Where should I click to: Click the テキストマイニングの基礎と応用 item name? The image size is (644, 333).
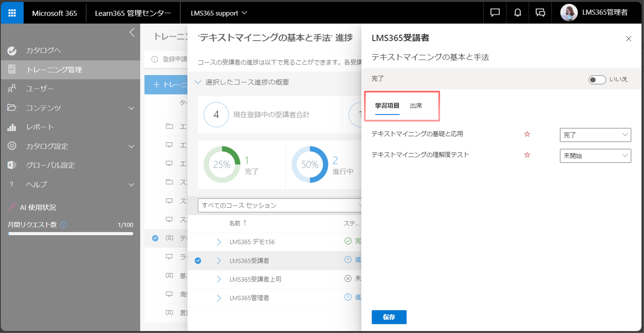click(x=417, y=134)
